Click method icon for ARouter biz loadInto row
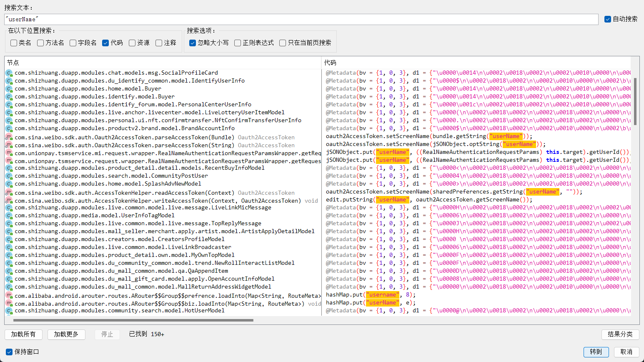 click(x=9, y=304)
